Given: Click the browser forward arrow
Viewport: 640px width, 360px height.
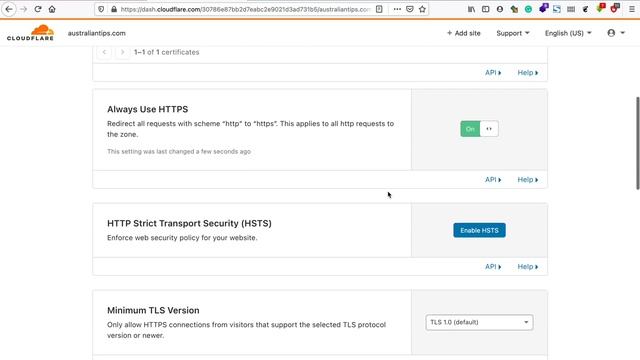Looking at the screenshot, I should [x=23, y=9].
